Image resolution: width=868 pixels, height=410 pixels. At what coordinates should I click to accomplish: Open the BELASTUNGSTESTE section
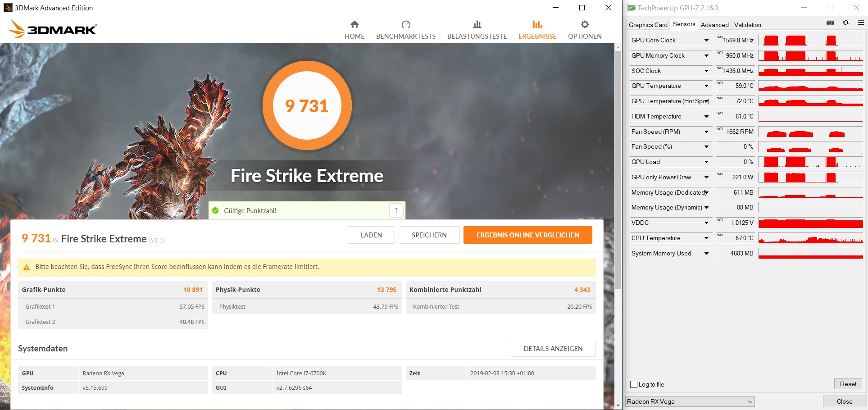[477, 30]
